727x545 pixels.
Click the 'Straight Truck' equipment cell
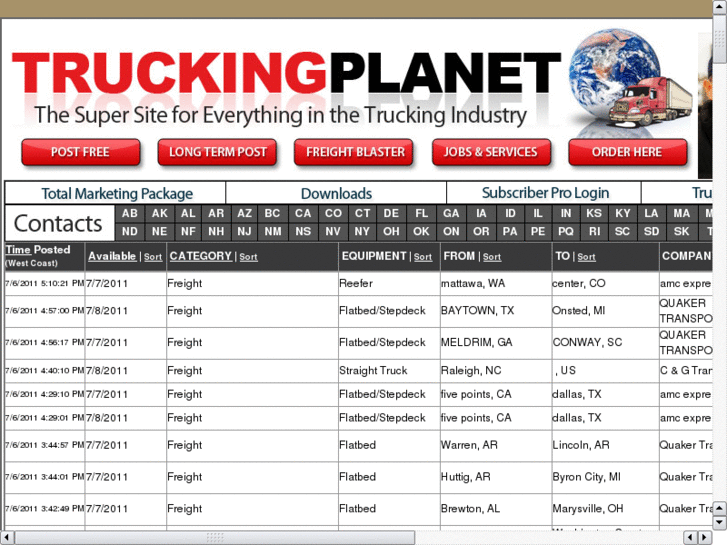click(389, 371)
